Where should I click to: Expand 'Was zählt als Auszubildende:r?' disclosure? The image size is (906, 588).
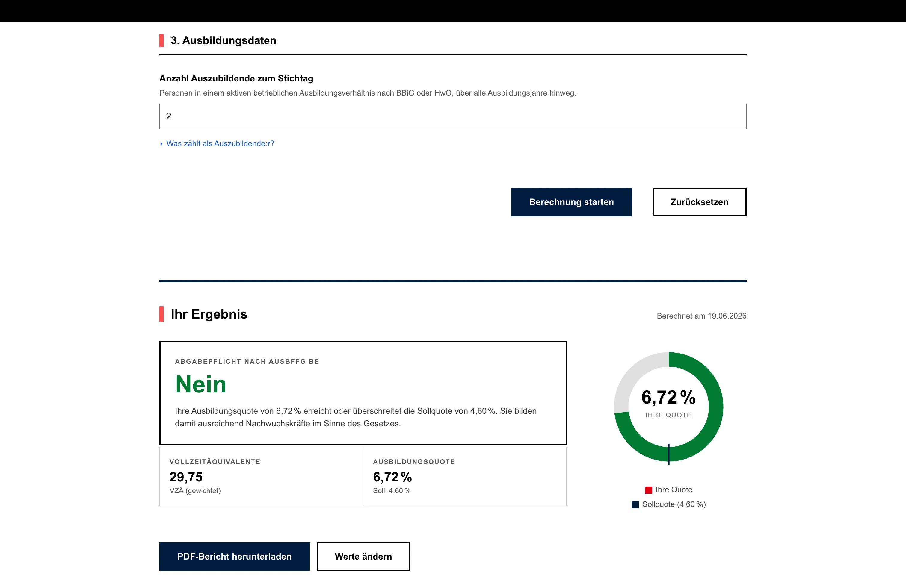coord(217,143)
